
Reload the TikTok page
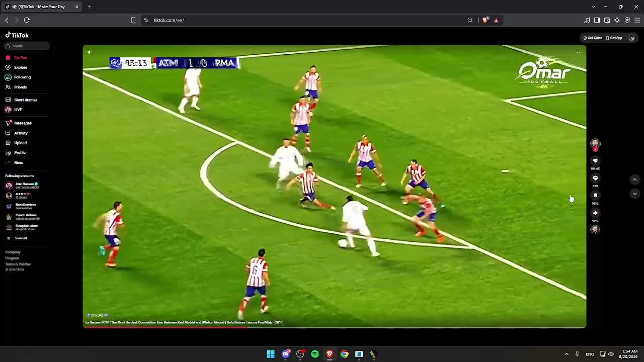(27, 20)
